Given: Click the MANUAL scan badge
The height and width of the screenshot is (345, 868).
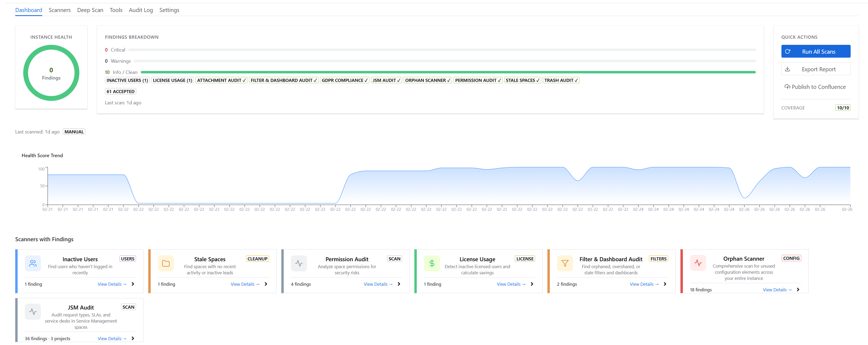Looking at the screenshot, I should 74,132.
